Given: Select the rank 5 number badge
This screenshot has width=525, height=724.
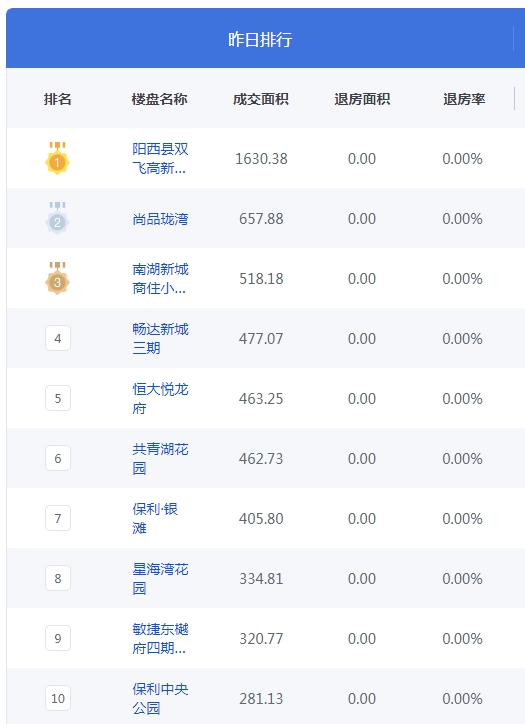Looking at the screenshot, I should point(58,398).
